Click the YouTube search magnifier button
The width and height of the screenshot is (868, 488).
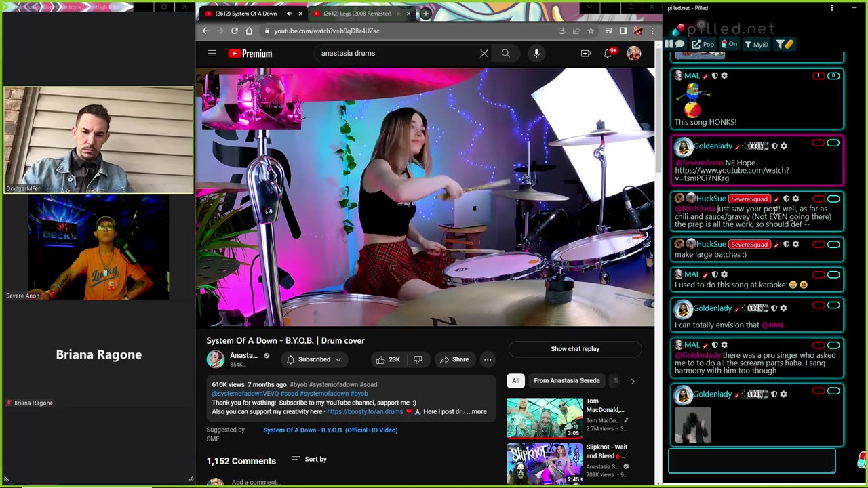click(x=506, y=53)
